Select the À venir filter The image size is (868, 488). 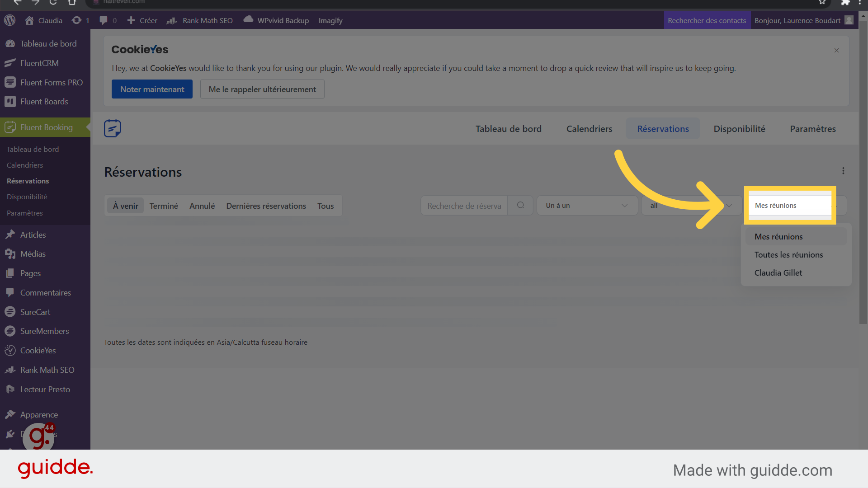(x=126, y=206)
